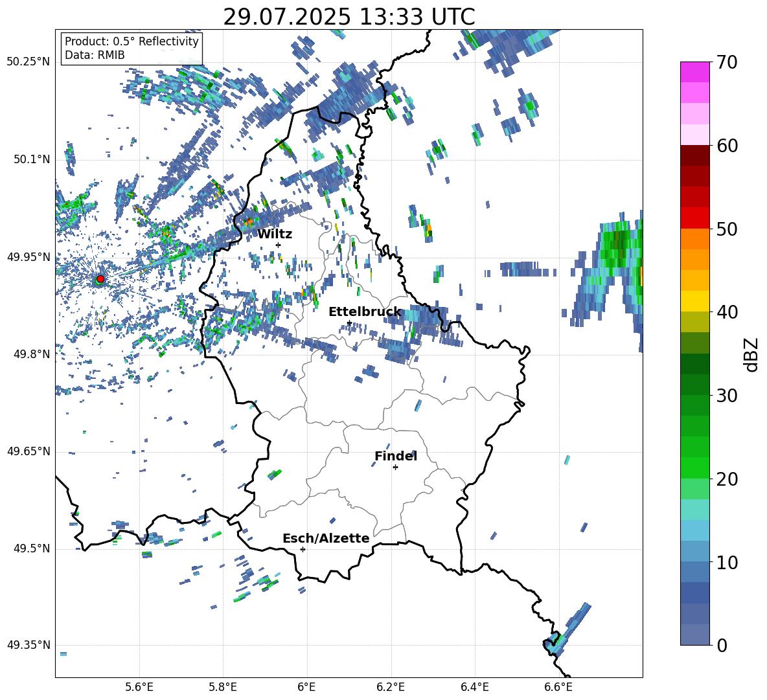The image size is (767, 700).
Task: Click the 'Data: RMIB' text
Action: [x=95, y=55]
